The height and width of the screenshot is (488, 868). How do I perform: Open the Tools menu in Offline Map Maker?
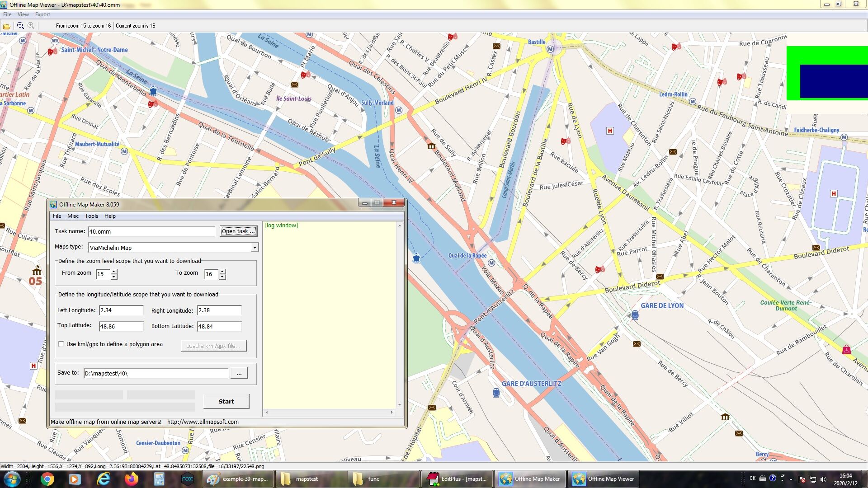point(91,216)
